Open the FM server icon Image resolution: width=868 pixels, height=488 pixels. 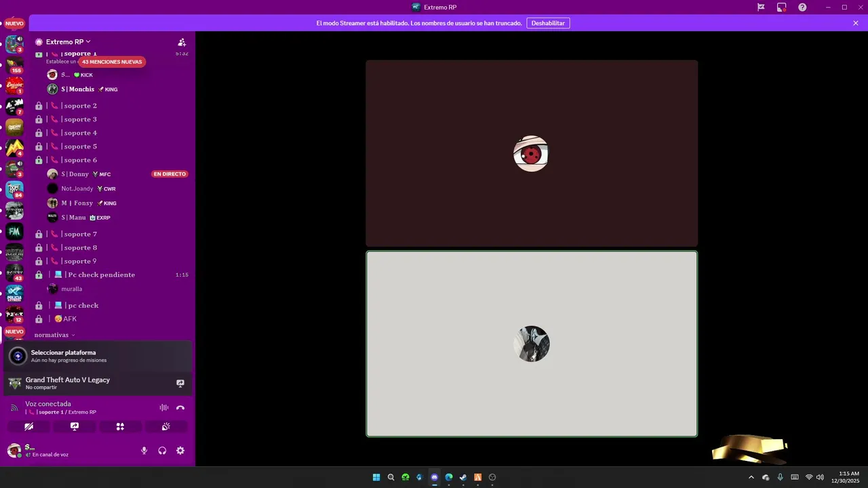[14, 232]
